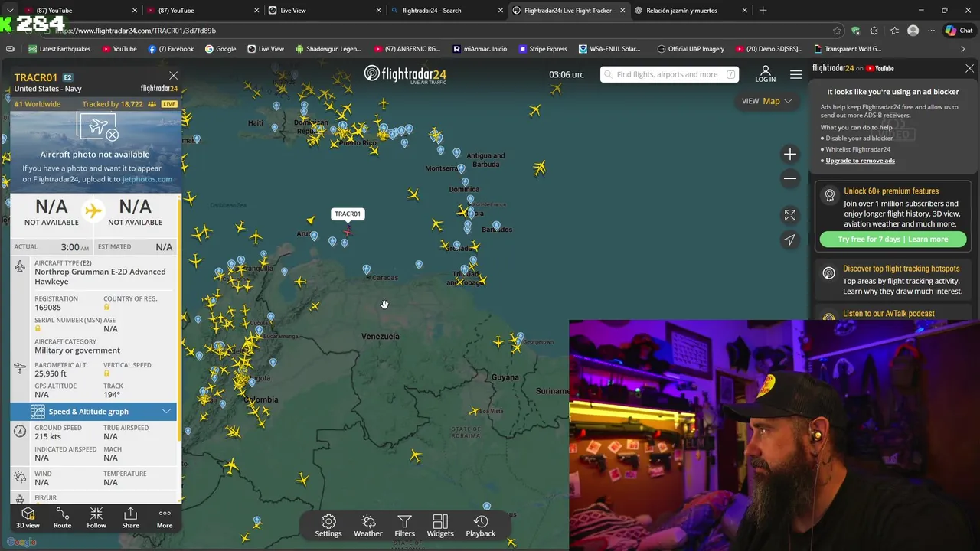Click the 215 kts ground speed
This screenshot has width=980, height=551.
(x=47, y=436)
